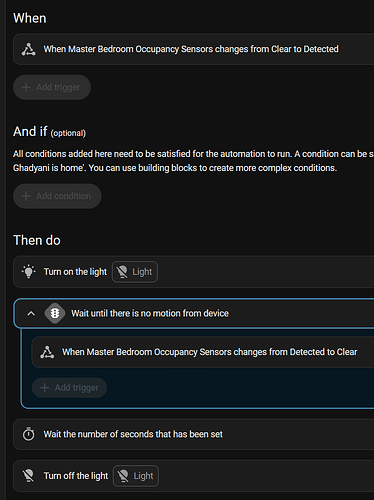Click the plus icon on Add condition
The height and width of the screenshot is (500, 374).
coord(26,196)
